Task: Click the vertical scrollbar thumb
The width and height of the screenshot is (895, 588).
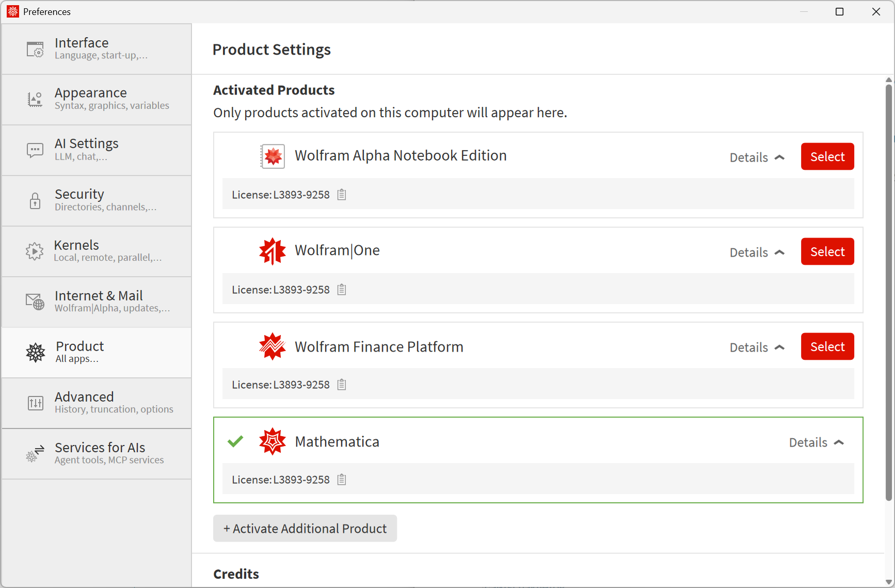Action: (x=889, y=292)
